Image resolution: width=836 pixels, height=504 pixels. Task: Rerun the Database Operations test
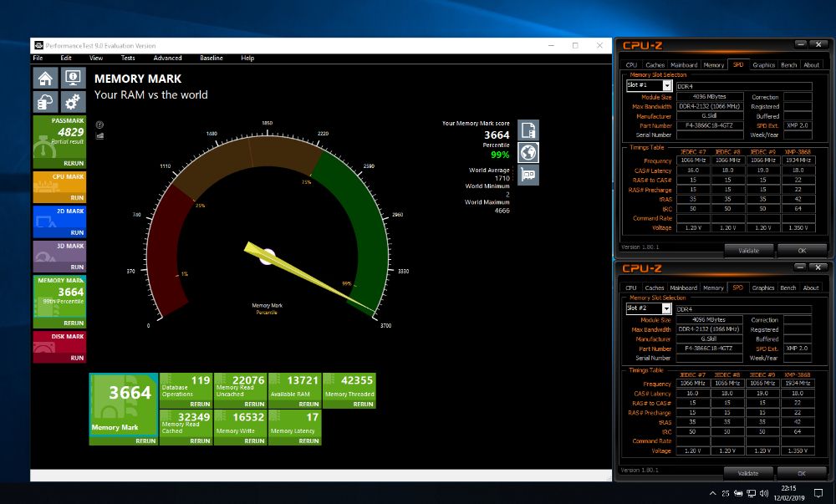(200, 405)
